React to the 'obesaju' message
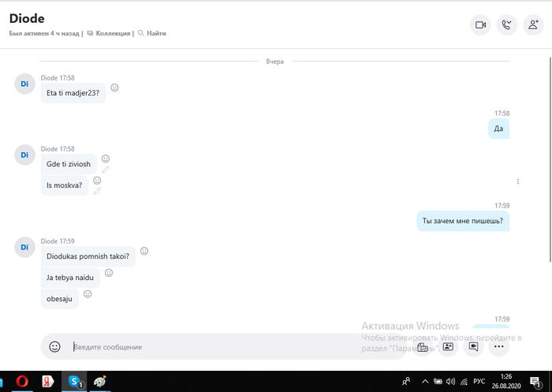The image size is (552, 392). tap(88, 294)
